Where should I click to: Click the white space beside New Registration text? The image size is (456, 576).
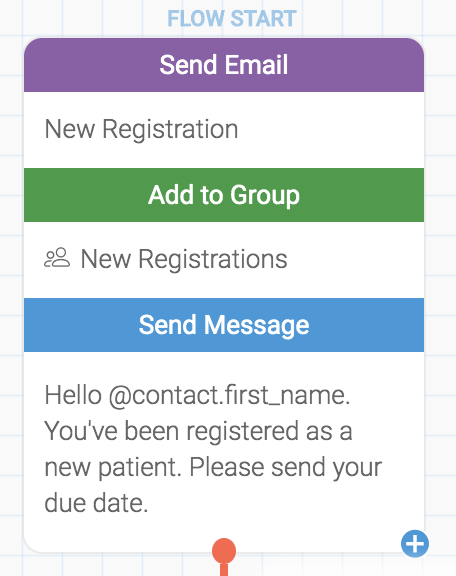click(x=331, y=129)
